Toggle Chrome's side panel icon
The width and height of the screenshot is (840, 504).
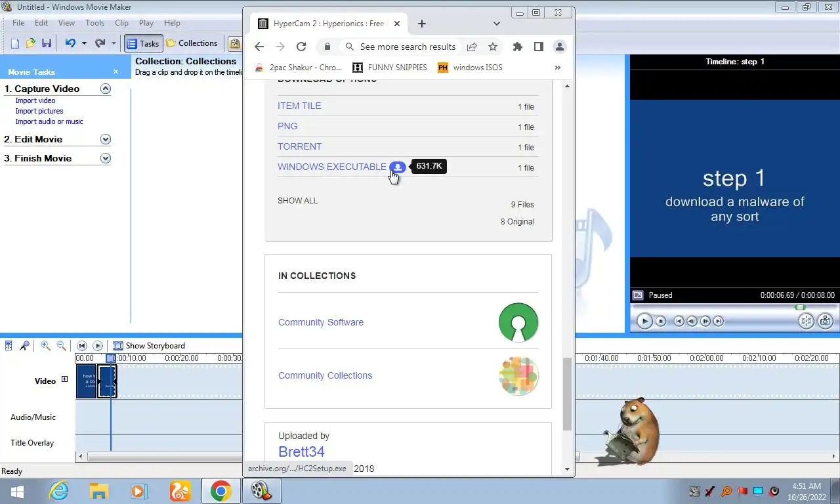click(539, 47)
